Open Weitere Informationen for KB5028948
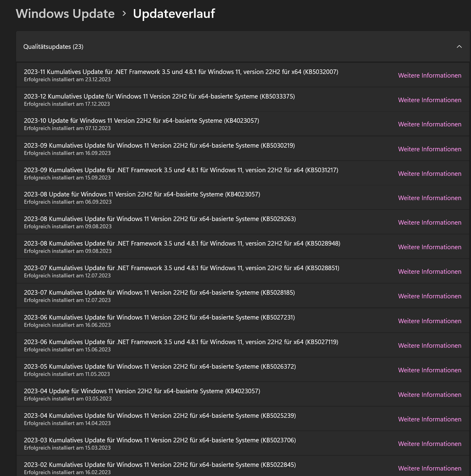Image resolution: width=471 pixels, height=476 pixels. pyautogui.click(x=429, y=247)
